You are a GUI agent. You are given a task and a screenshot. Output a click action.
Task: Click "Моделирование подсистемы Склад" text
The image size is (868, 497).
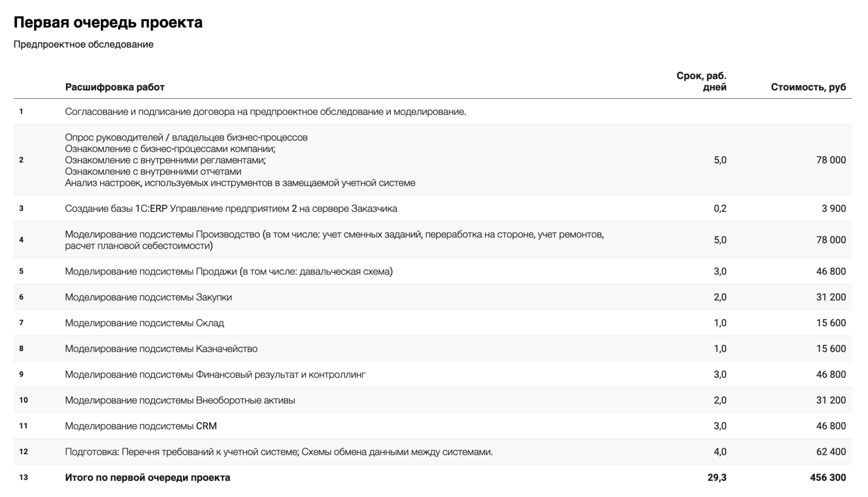coord(144,323)
